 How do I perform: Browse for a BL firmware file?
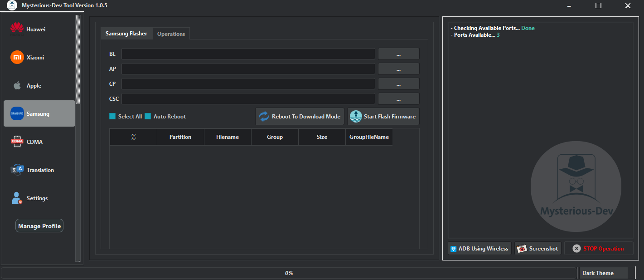[398, 54]
